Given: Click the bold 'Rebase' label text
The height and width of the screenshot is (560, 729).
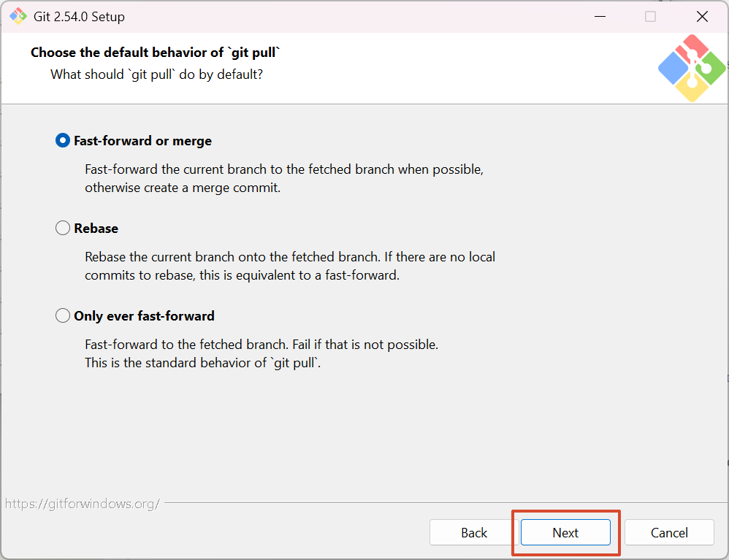Looking at the screenshot, I should (x=96, y=229).
